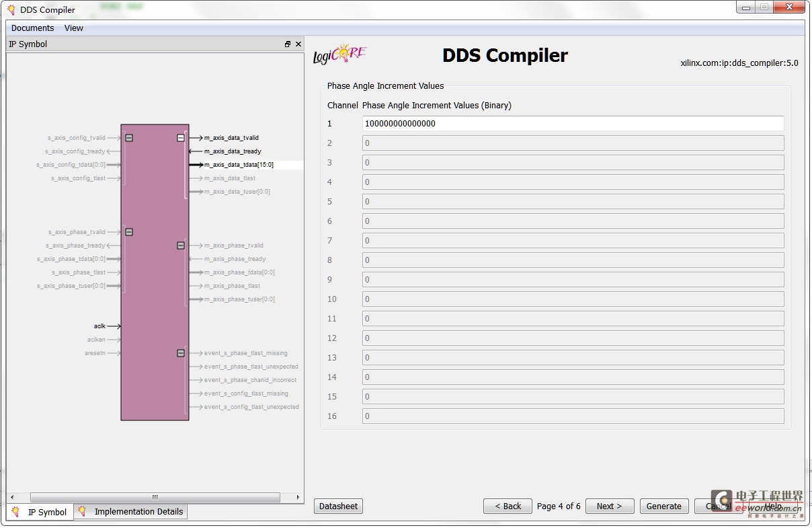
Task: Click xilinx.com:ip:dds_compiler:5.0 version text
Action: click(x=739, y=63)
